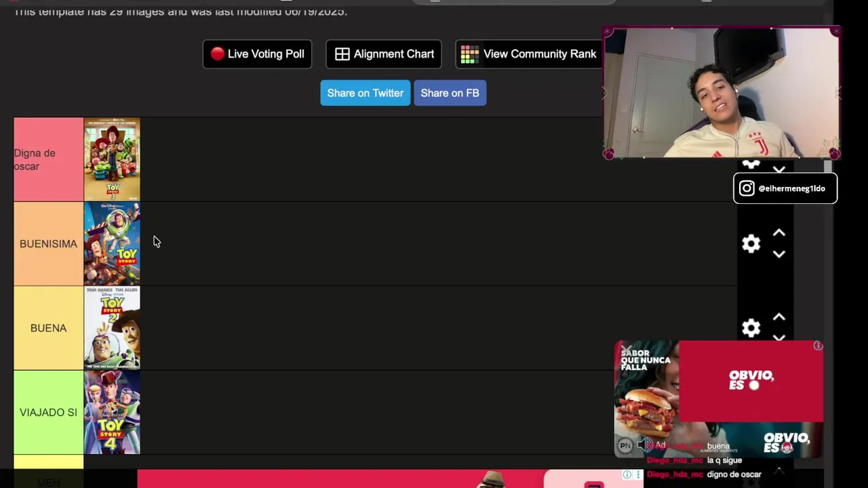Click chat message 'la q sigue'
Image resolution: width=868 pixels, height=488 pixels.
[724, 460]
